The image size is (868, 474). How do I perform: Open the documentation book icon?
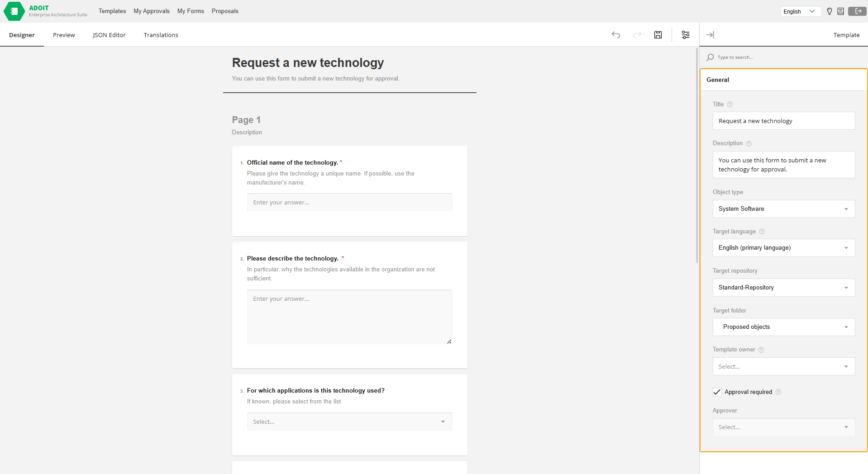[840, 11]
